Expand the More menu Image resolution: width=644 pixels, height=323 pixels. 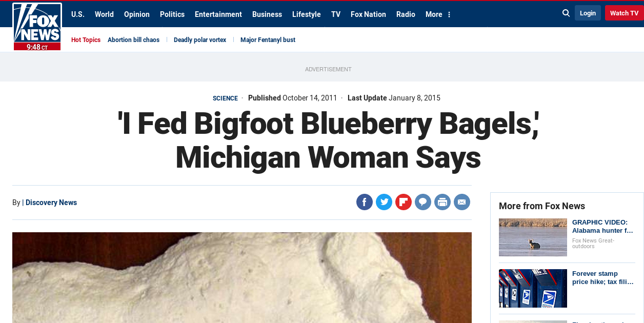pyautogui.click(x=438, y=14)
